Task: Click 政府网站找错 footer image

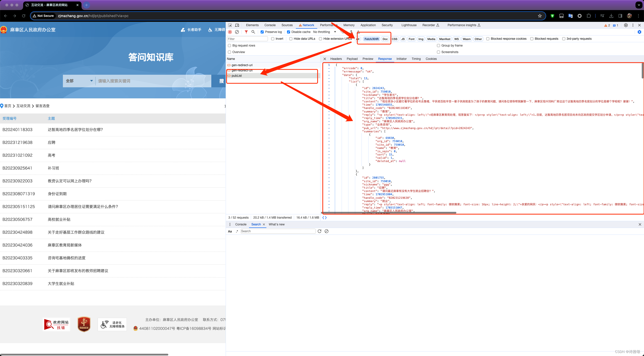Action: pyautogui.click(x=57, y=325)
